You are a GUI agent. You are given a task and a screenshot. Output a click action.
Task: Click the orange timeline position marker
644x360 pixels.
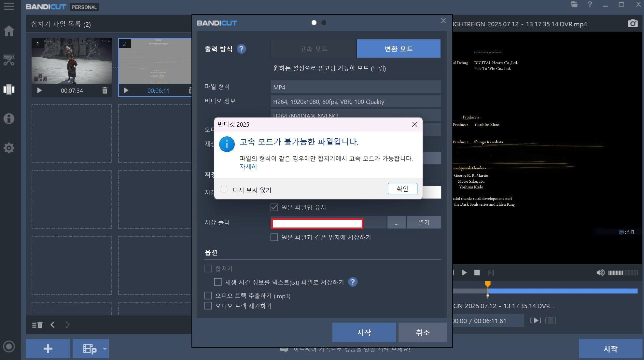coord(488,284)
